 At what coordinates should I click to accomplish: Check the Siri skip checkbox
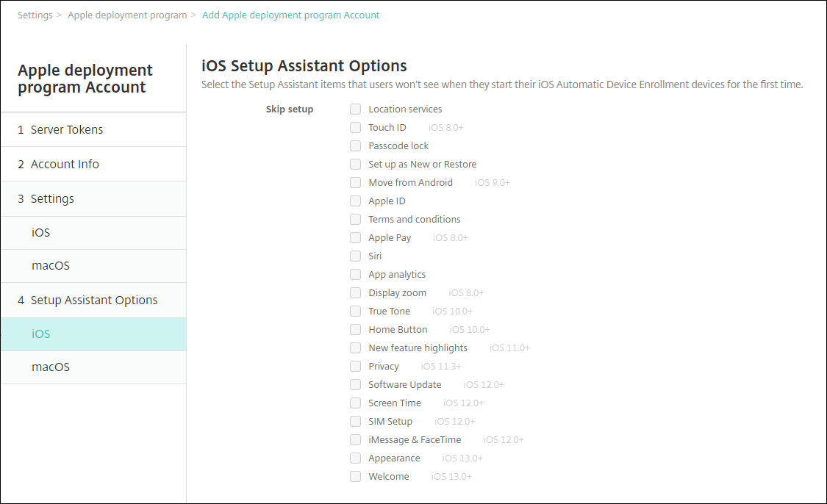click(x=356, y=256)
